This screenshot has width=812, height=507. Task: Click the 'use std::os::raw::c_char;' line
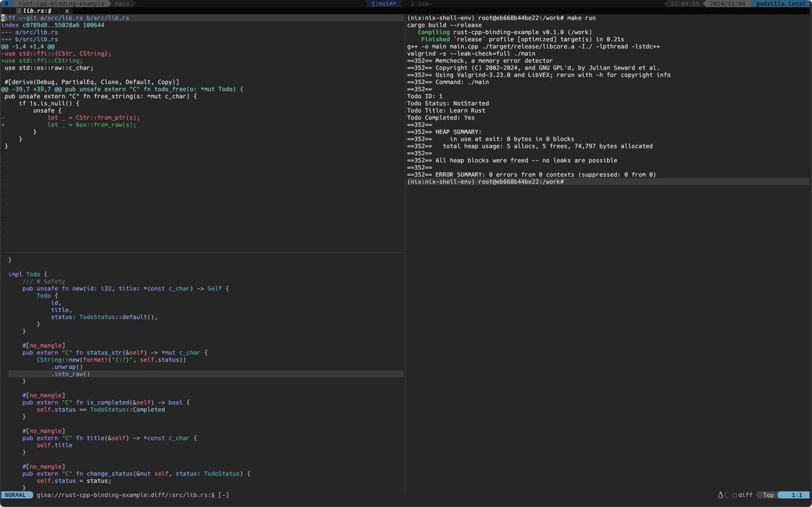49,68
